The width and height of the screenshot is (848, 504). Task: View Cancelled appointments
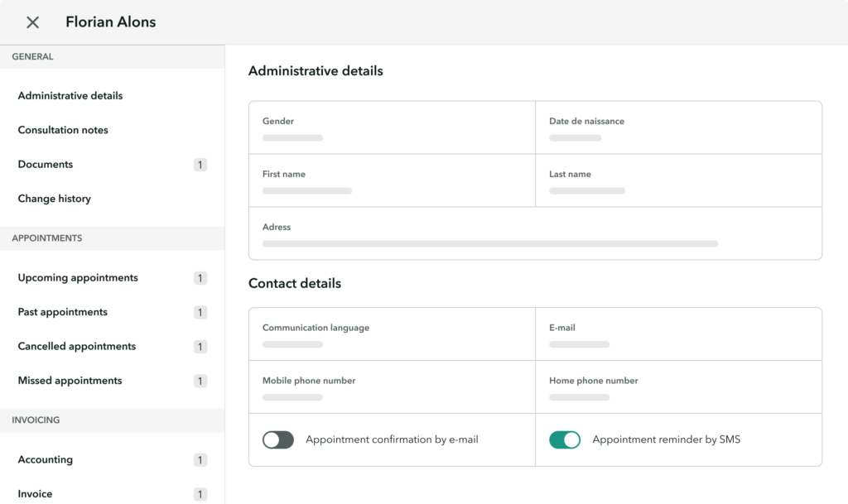pos(75,346)
